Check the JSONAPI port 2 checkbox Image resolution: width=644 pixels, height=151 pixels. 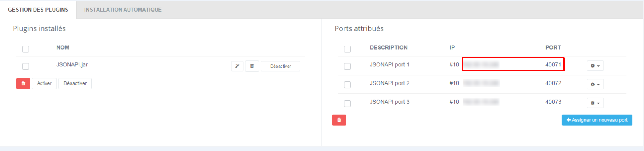[347, 85]
